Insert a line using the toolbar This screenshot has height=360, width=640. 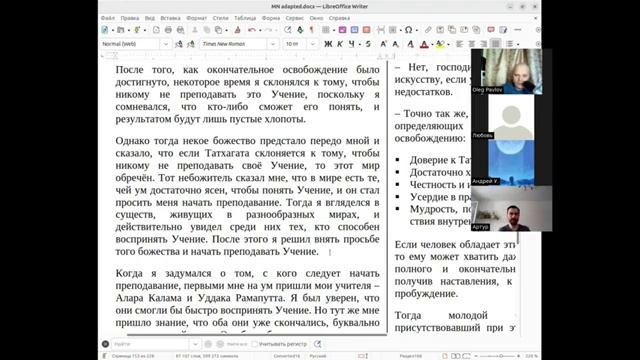[518, 30]
